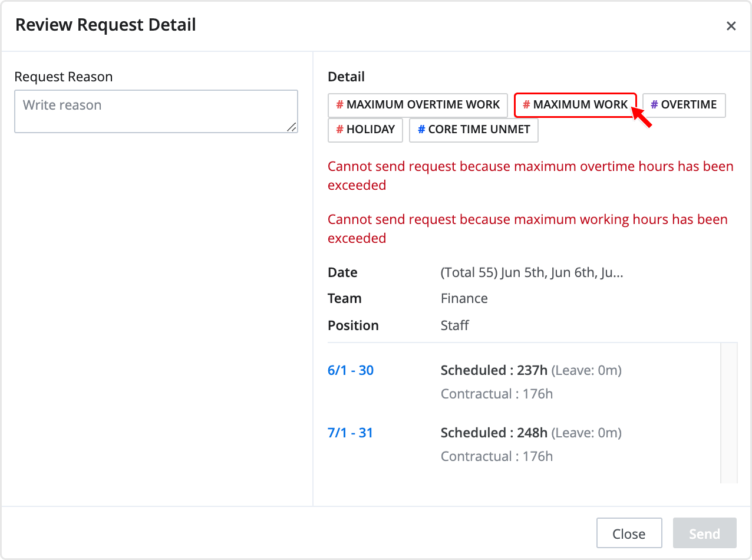Click the maximum working hours error message
Image resolution: width=752 pixels, height=560 pixels.
(x=527, y=229)
